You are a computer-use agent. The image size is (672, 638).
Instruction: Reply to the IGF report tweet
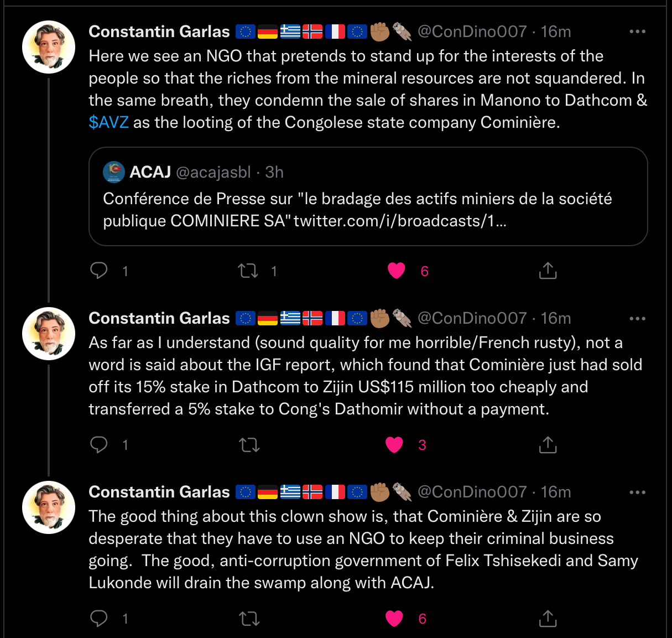[x=99, y=444]
